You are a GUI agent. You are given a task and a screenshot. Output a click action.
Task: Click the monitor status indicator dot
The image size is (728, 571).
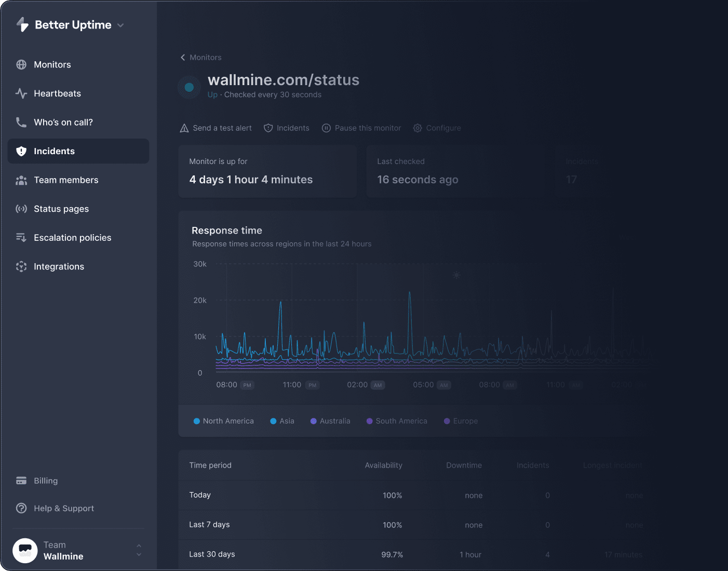tap(190, 87)
